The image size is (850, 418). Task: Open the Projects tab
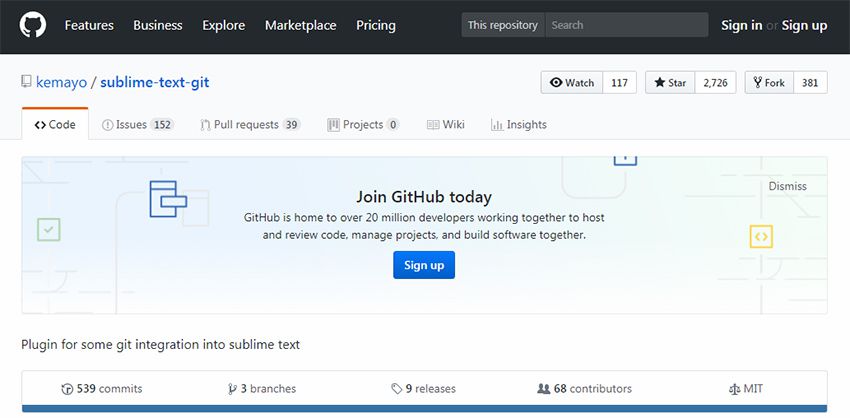(362, 125)
